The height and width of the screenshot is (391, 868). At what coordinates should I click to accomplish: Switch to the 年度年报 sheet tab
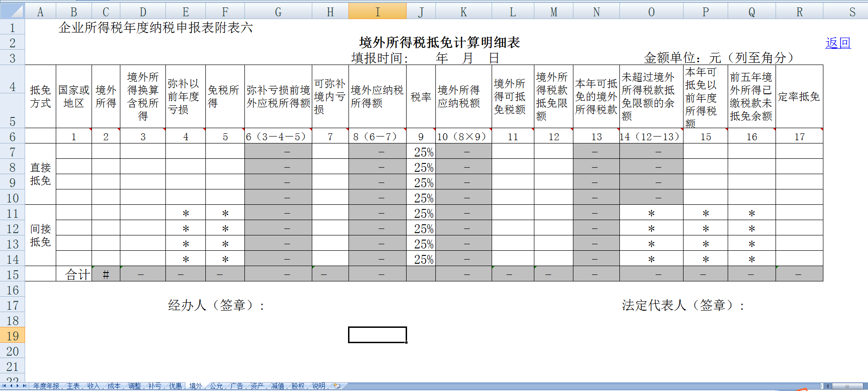[46, 386]
